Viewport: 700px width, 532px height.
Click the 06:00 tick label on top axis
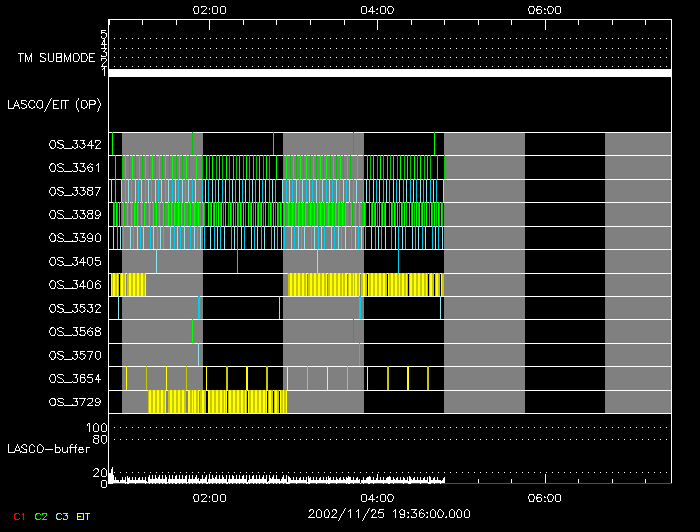point(543,10)
